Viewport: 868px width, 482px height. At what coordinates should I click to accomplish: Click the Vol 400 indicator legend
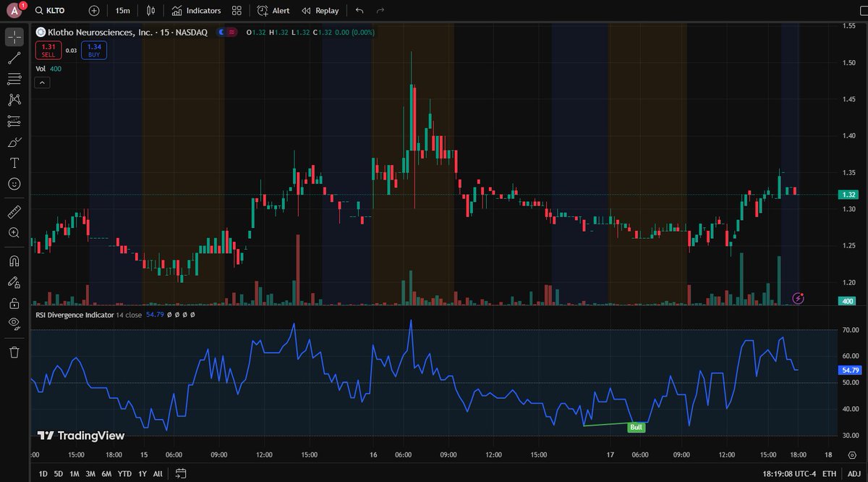[50, 69]
